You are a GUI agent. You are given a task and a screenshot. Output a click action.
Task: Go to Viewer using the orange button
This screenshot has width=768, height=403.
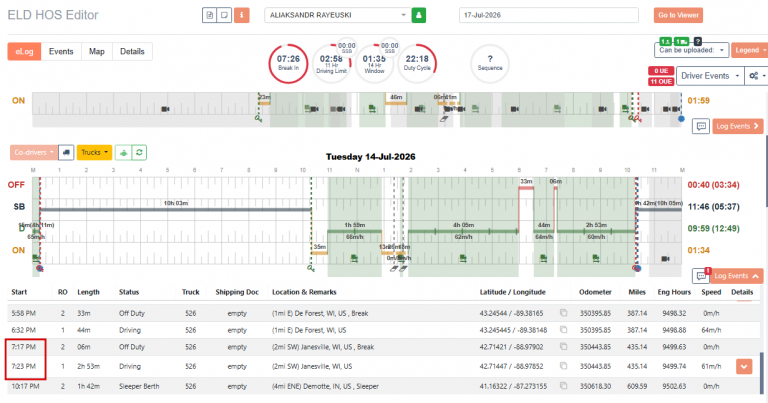[678, 15]
